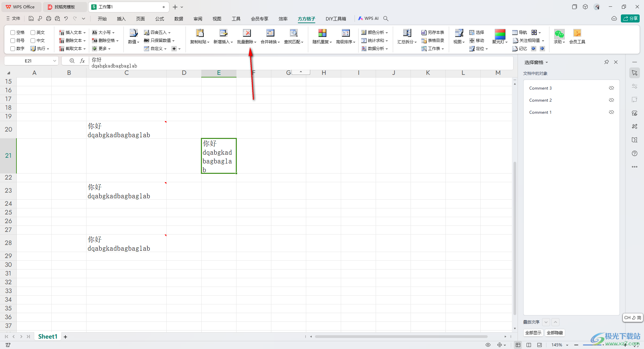The width and height of the screenshot is (644, 349).
Task: Select column H header
Action: point(324,73)
